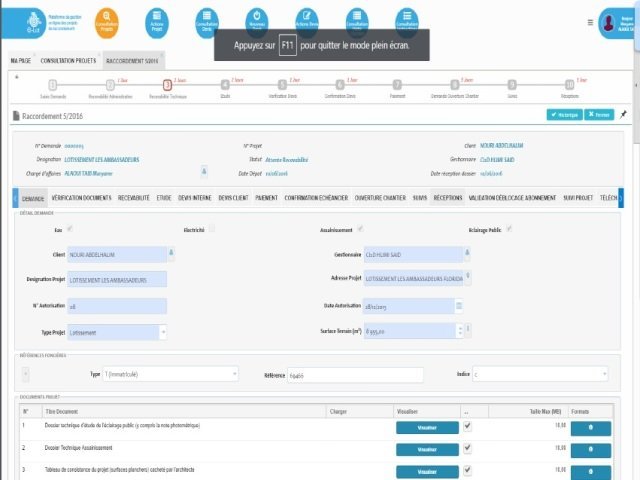640x480 pixels.
Task: Open the CONSULTATION PROJETS page tab
Action: (x=68, y=61)
